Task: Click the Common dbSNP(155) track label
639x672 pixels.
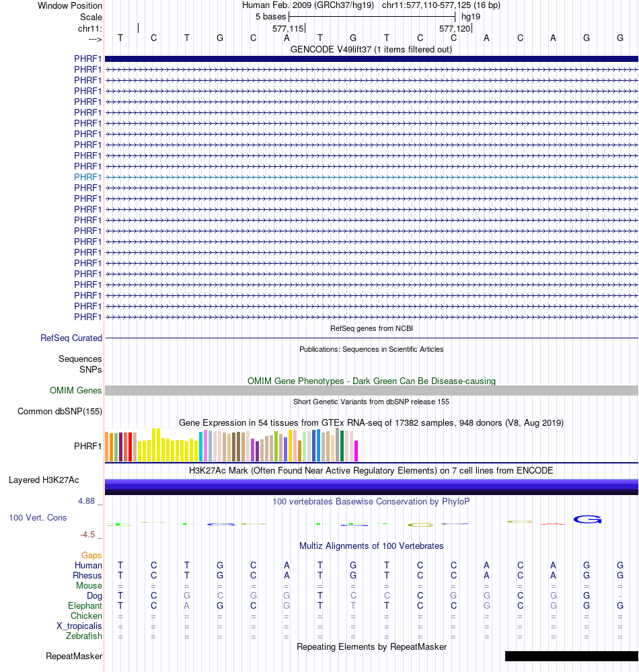Action: [60, 412]
